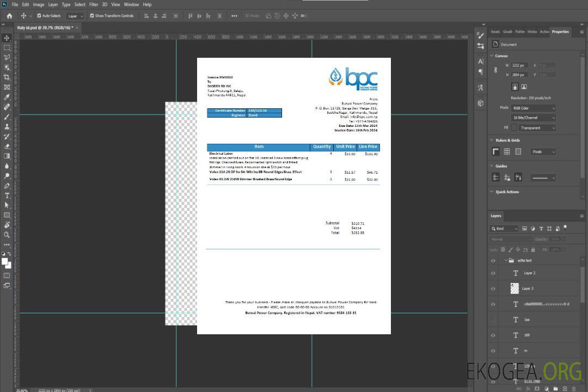Set canvas to landscape orientation
588x392 pixels.
(524, 87)
